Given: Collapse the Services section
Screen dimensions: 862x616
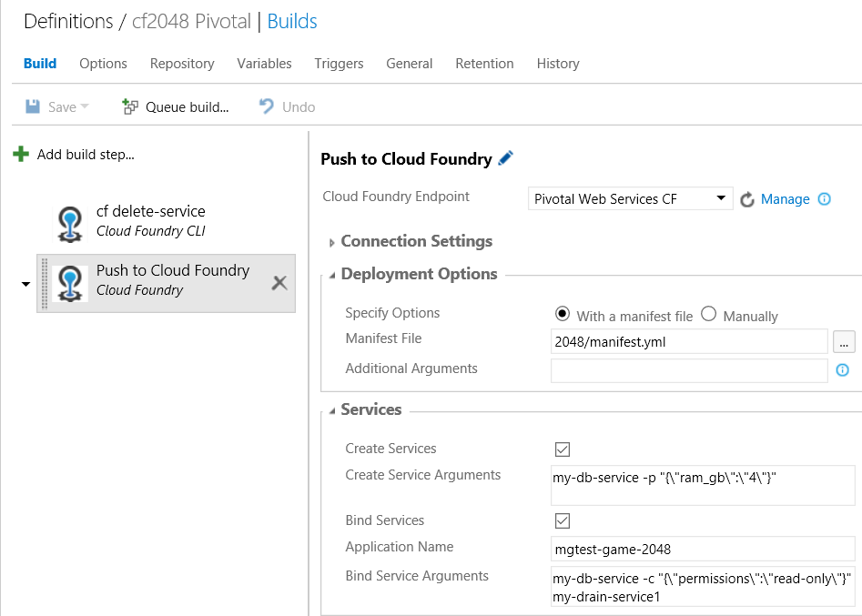Looking at the screenshot, I should click(x=332, y=411).
